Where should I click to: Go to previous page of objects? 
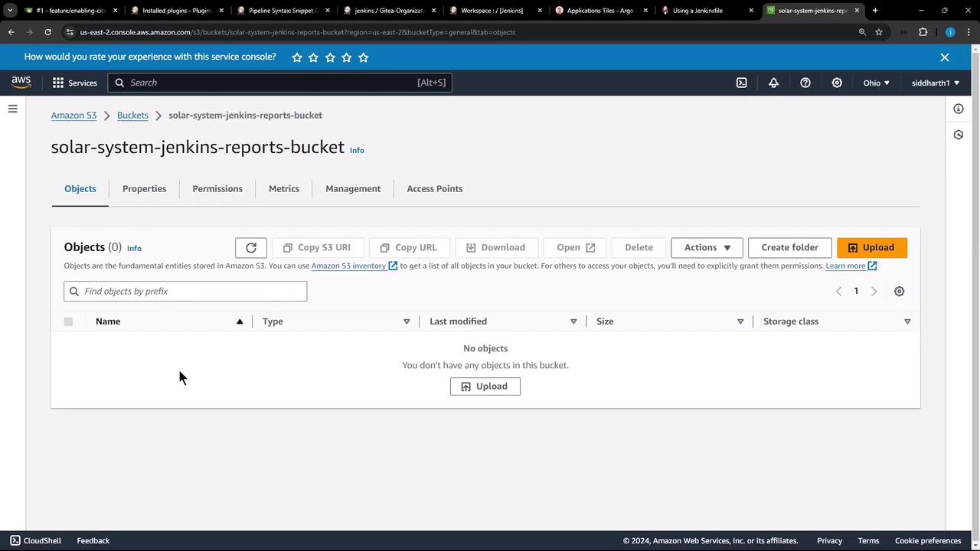[838, 292]
